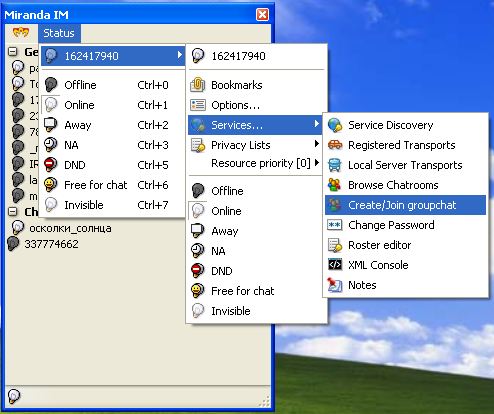Set account status to Away in submenu
Viewport: 494px width, 414px height.
[x=257, y=231]
